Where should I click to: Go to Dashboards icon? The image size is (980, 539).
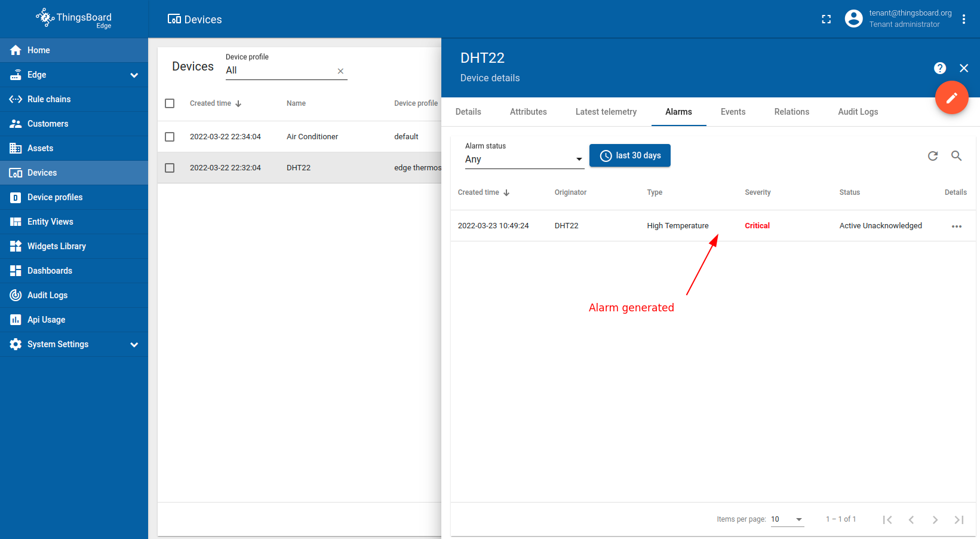(x=16, y=271)
